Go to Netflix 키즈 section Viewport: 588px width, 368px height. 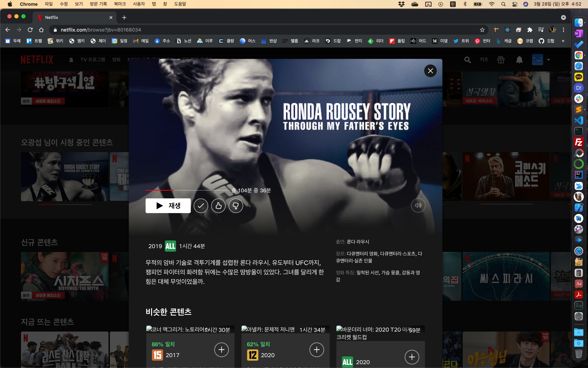coord(484,60)
